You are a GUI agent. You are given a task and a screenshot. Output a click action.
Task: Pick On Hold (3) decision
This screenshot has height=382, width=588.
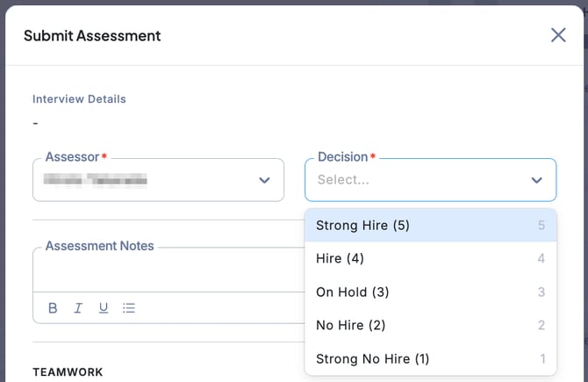[352, 292]
